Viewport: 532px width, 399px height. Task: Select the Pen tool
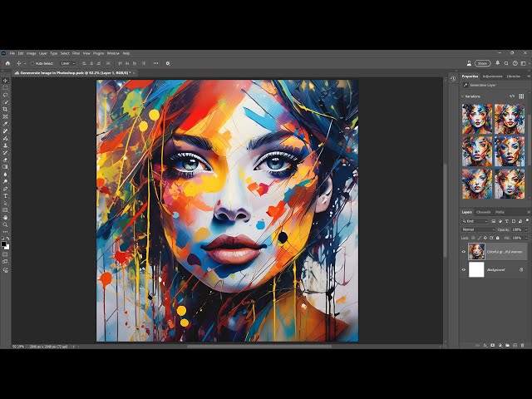tap(6, 189)
